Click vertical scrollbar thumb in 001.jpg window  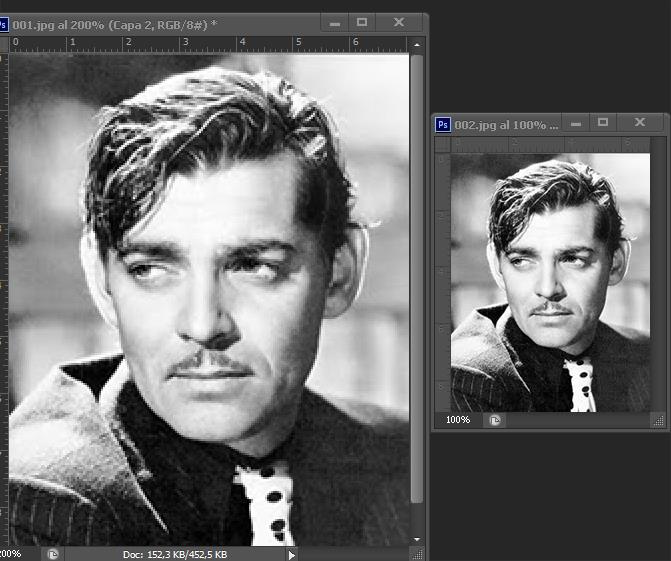tap(416, 278)
